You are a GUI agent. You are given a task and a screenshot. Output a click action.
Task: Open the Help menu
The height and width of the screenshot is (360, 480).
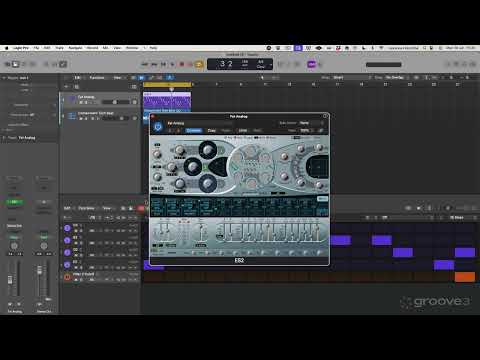pos(153,48)
